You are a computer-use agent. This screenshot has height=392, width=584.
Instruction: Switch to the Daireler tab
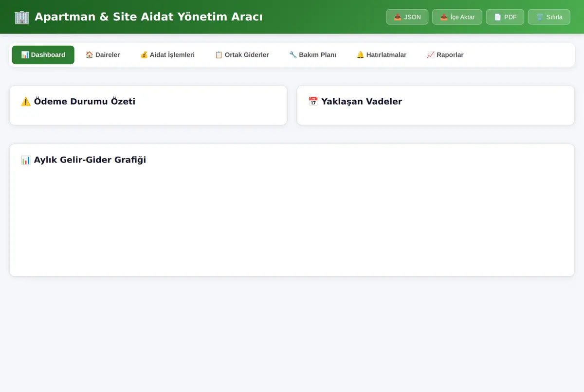103,55
